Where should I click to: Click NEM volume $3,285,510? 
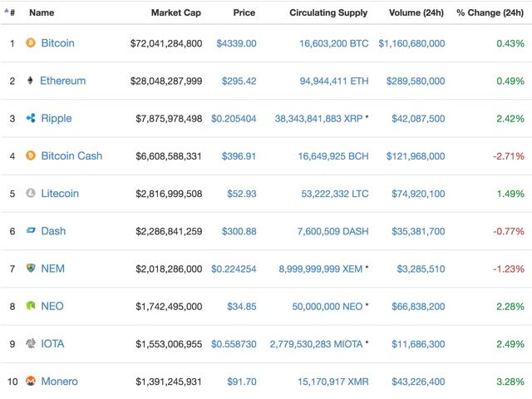point(421,269)
